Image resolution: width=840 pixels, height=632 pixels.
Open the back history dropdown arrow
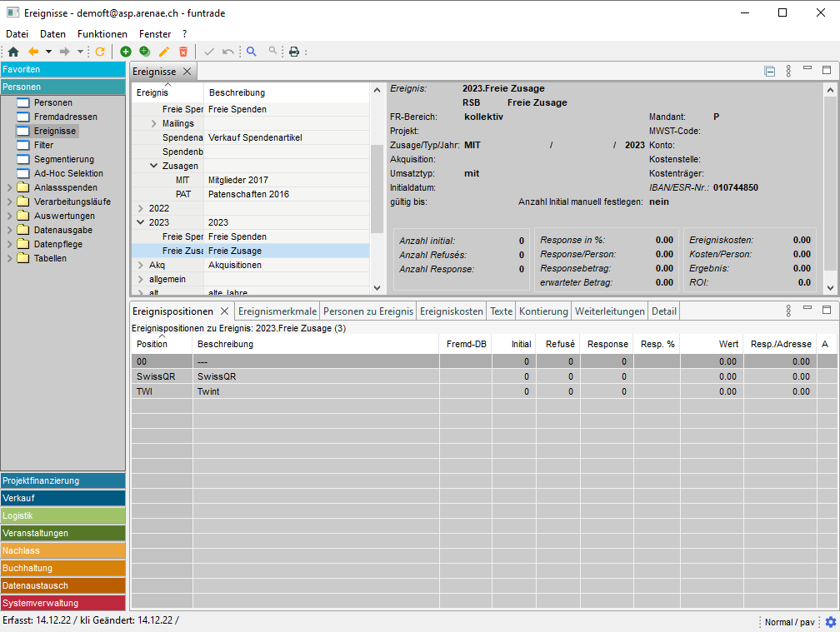[x=48, y=52]
